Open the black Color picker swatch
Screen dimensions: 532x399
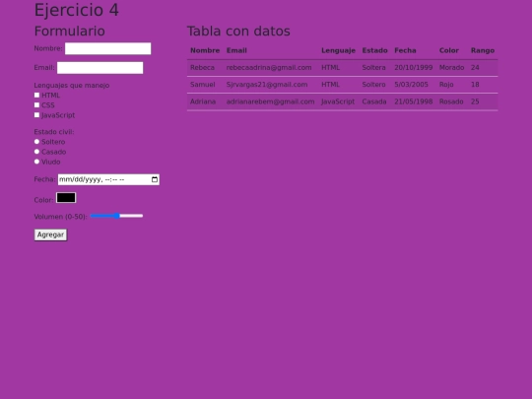pos(66,198)
